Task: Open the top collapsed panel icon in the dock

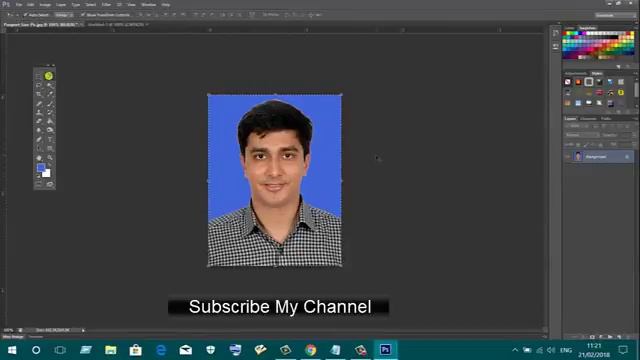Action: (x=556, y=33)
